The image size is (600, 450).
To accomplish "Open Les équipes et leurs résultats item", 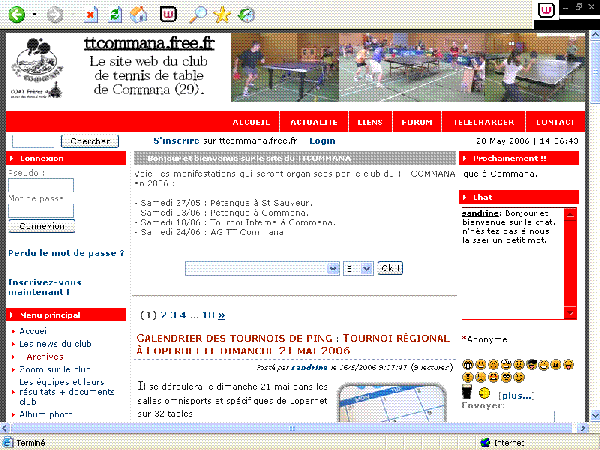I will [67, 391].
